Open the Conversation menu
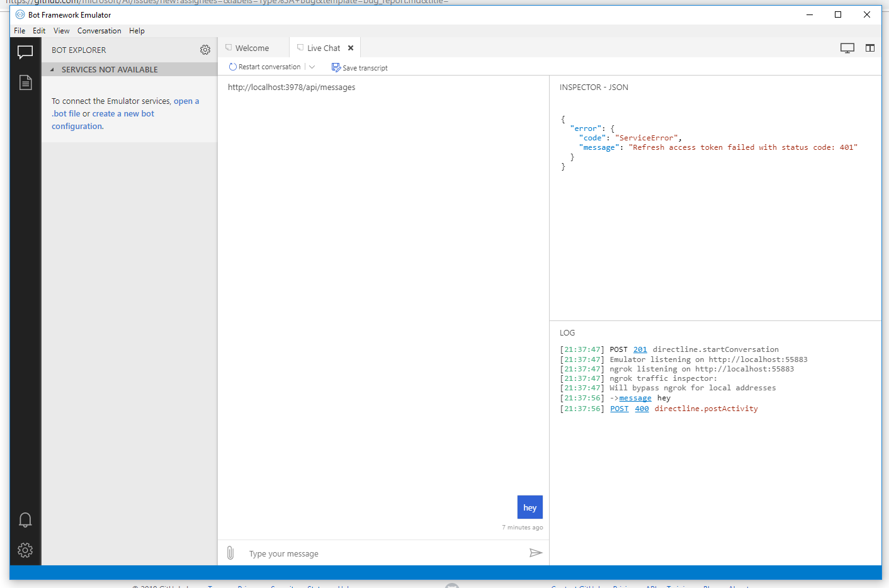The height and width of the screenshot is (588, 889). (99, 30)
